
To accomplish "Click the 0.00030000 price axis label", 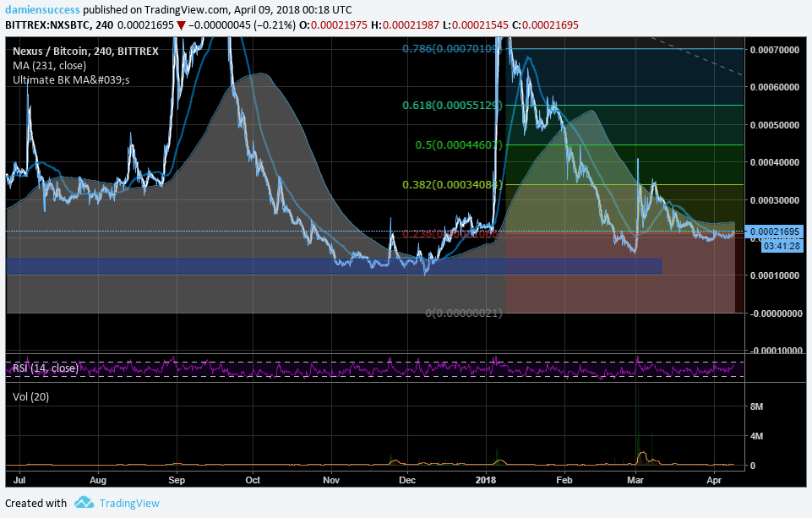I will 775,200.
